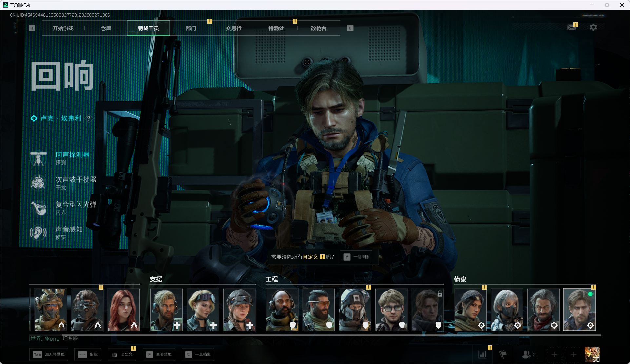Click the 侦察 category label
Screen dimensions: 630x364
460,279
